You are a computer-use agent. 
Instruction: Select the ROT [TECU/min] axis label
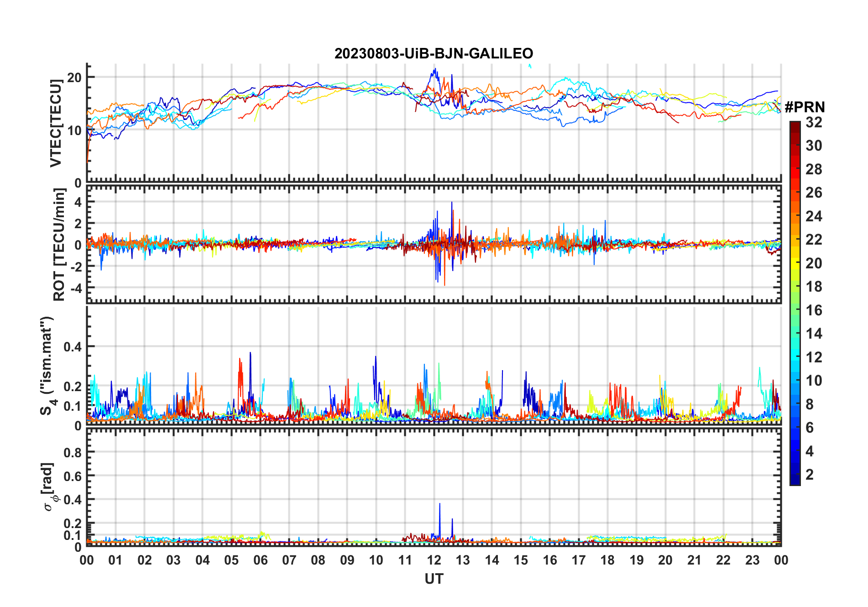coord(59,245)
